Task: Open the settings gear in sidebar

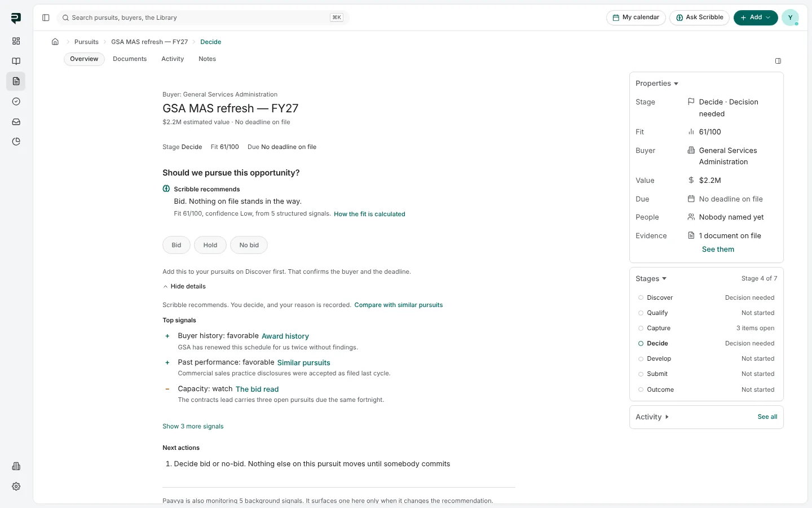Action: 16,487
